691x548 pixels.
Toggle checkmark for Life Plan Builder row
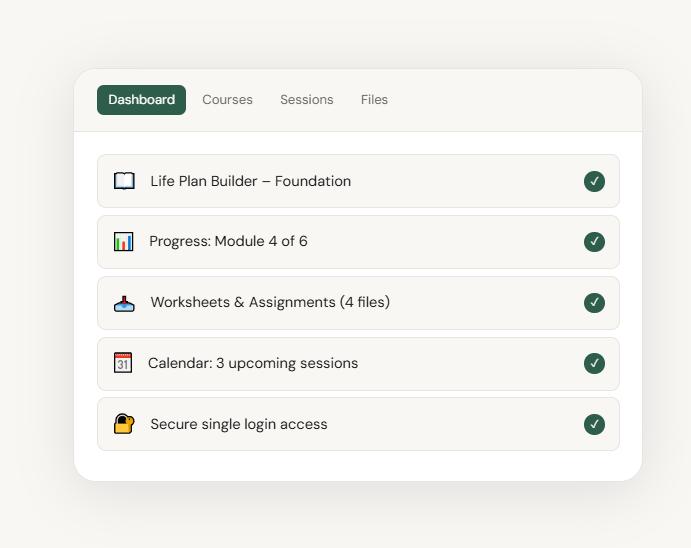pyautogui.click(x=594, y=181)
